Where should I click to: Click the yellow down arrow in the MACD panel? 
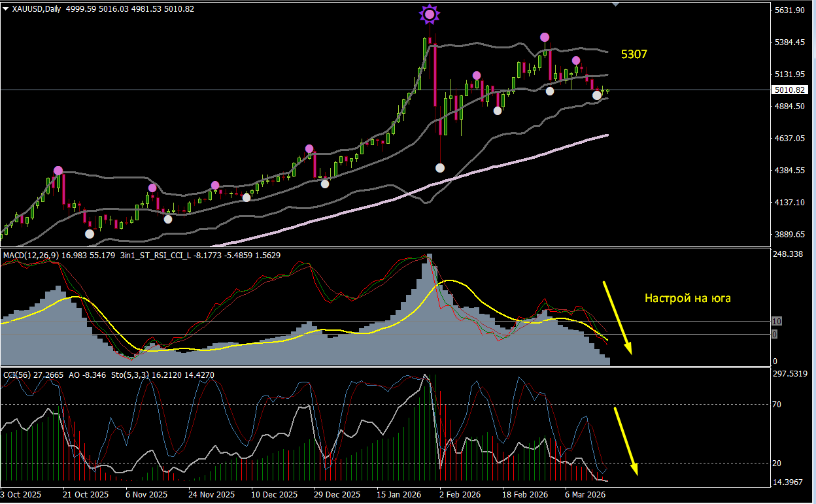click(x=617, y=317)
